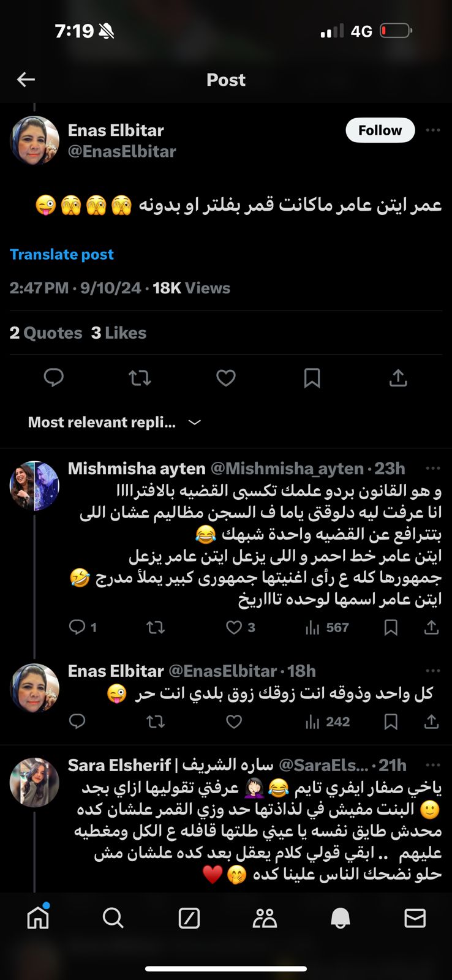Open the Search tab
The height and width of the screenshot is (980, 452).
(x=113, y=918)
